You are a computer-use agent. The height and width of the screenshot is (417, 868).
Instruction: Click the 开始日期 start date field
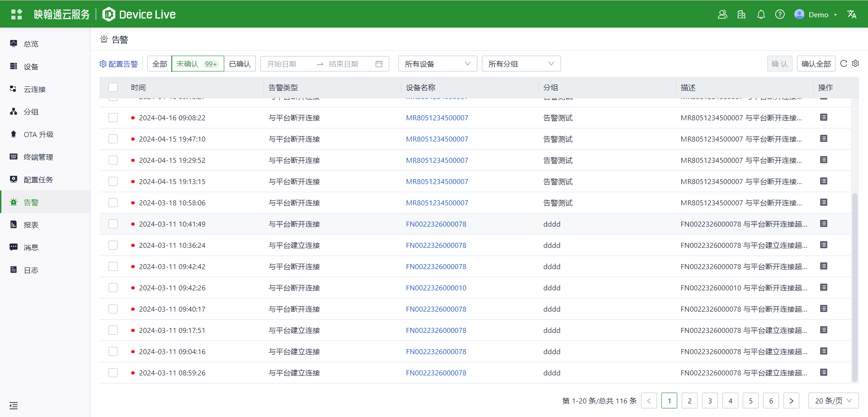(x=288, y=64)
